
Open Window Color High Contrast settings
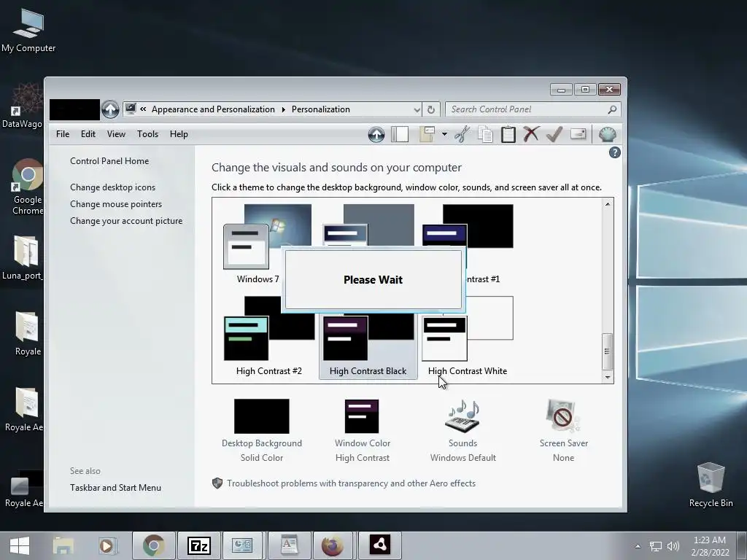coord(362,431)
